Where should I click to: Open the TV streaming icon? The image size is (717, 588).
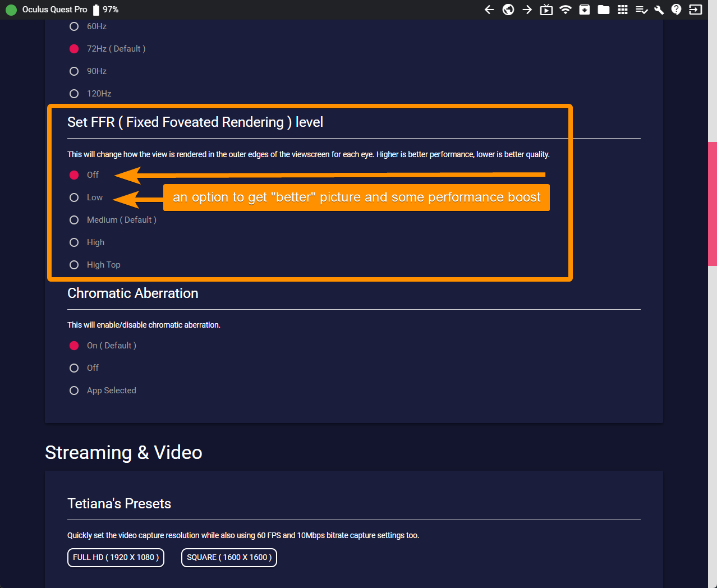point(546,10)
